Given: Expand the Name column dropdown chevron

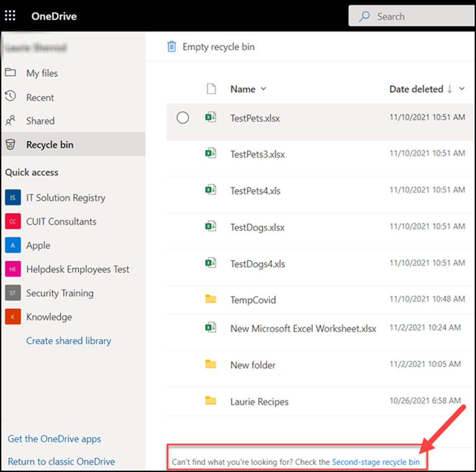Looking at the screenshot, I should (264, 89).
